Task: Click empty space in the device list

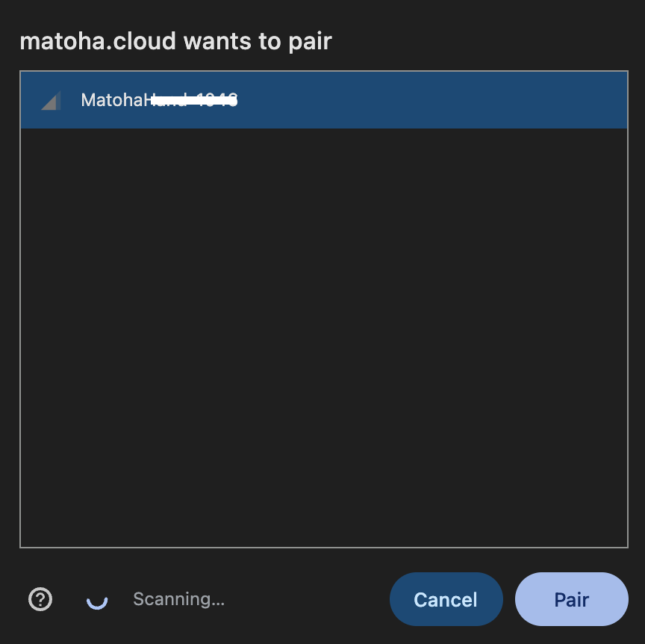Action: pyautogui.click(x=323, y=336)
